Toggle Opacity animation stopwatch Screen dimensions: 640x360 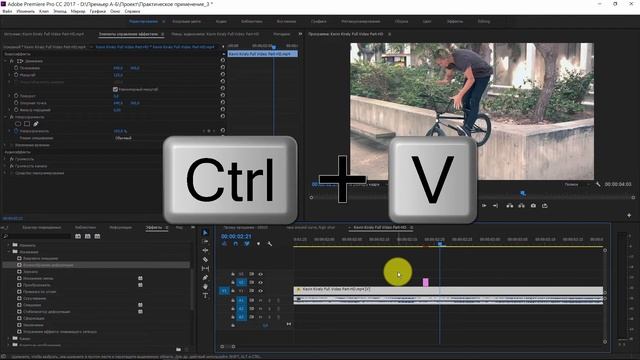pos(16,131)
